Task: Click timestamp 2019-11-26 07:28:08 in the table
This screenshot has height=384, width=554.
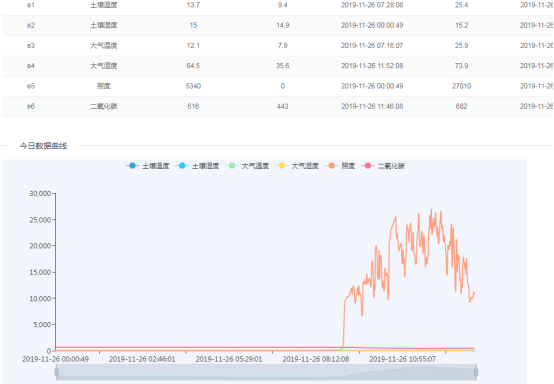Action: coord(372,5)
